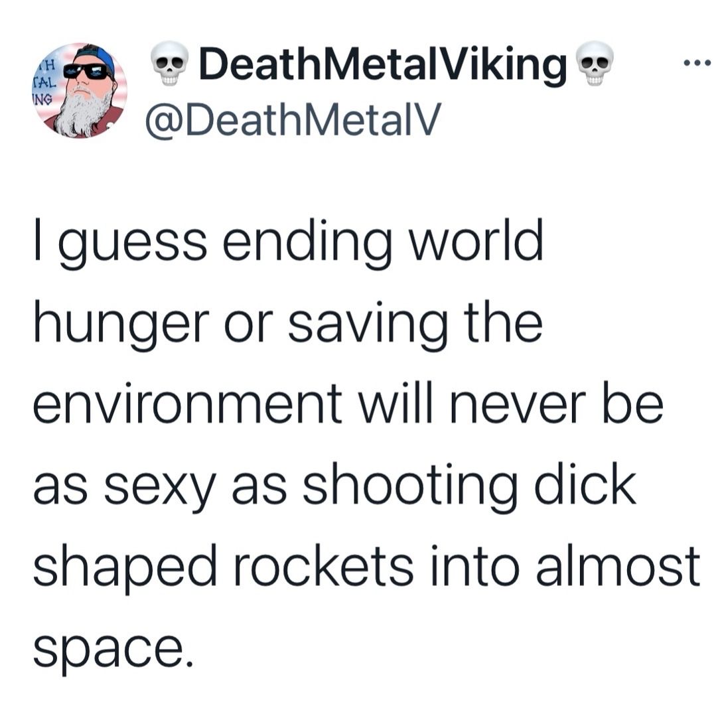Click the sunglasses in the profile picture
Viewport: 728px width, 728px height.
[89, 72]
